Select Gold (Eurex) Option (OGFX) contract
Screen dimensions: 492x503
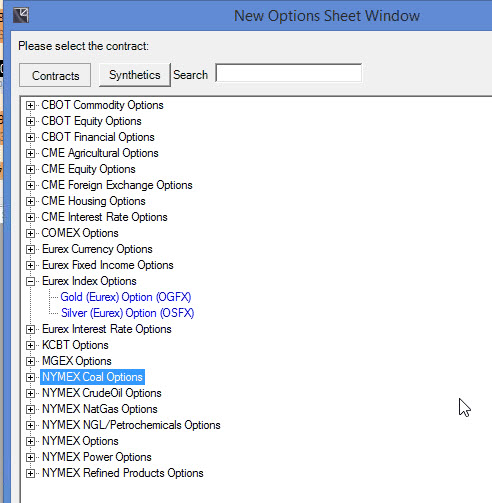126,297
